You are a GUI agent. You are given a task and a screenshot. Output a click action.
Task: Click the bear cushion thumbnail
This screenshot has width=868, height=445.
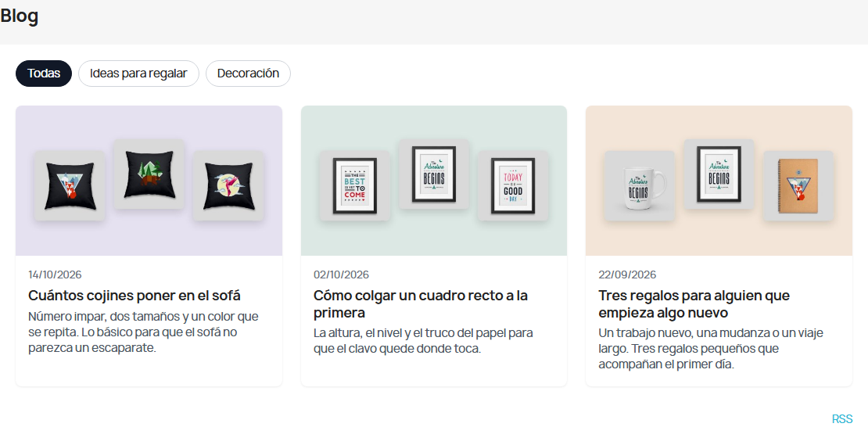[149, 174]
